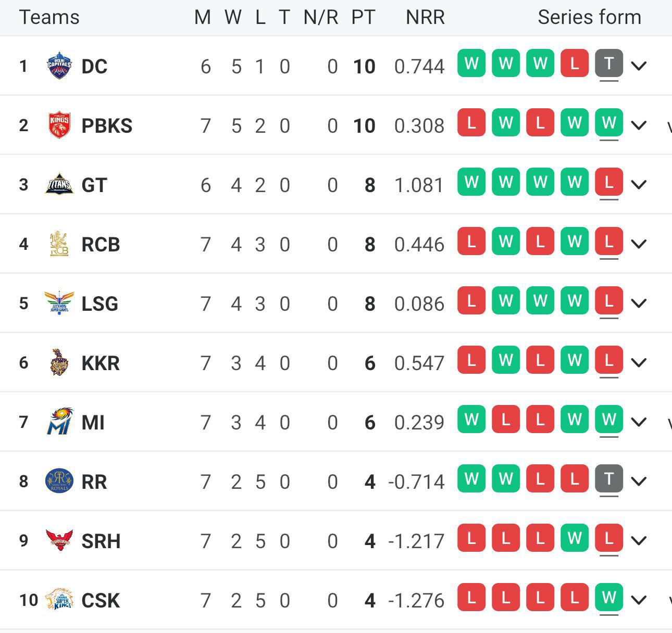This screenshot has width=672, height=633.
Task: Click the Rajasthan Royals logo
Action: click(x=59, y=482)
